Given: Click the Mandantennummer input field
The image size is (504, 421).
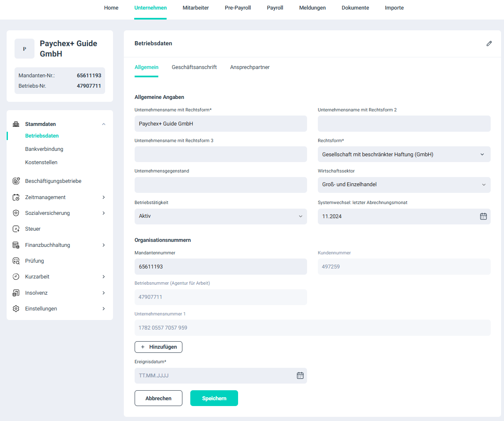Looking at the screenshot, I should coord(221,267).
